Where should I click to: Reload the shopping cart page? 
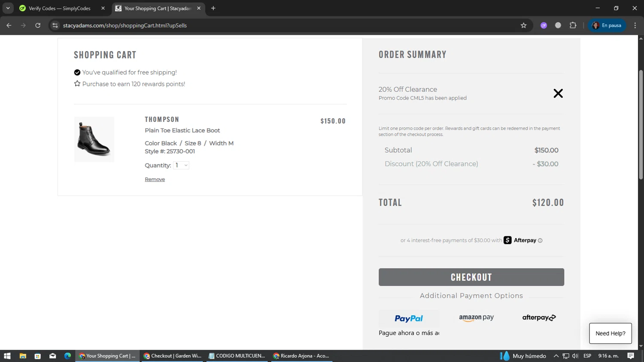38,25
